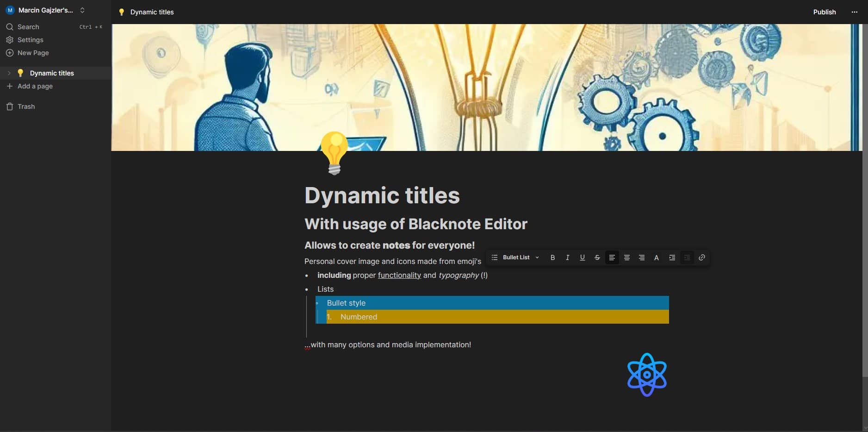Center align the text
The height and width of the screenshot is (432, 868).
pos(626,257)
